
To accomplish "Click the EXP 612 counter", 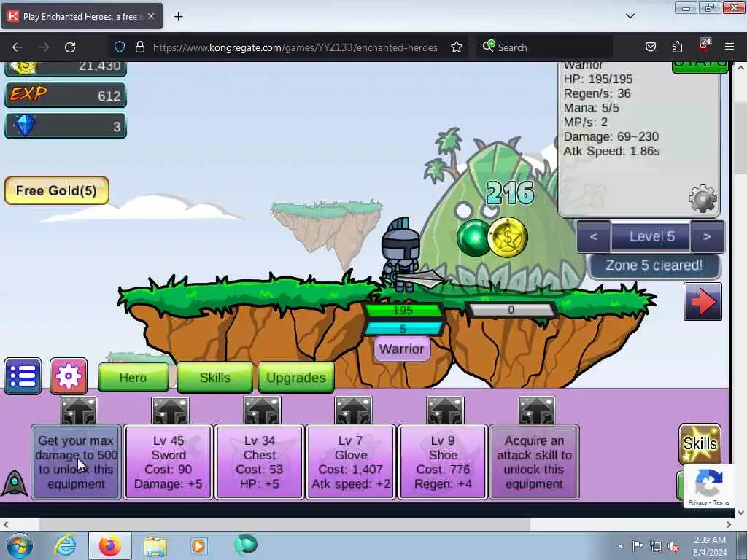I will [65, 95].
